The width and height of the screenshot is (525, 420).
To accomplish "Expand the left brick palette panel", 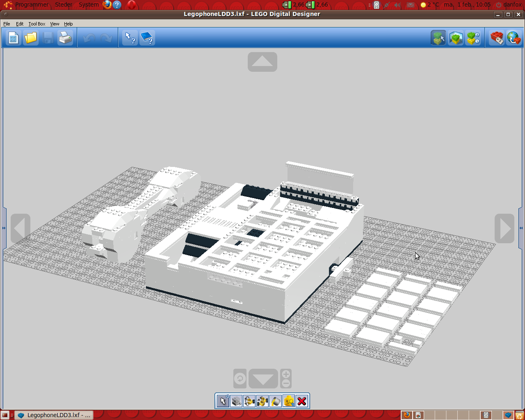I will click(x=4, y=228).
